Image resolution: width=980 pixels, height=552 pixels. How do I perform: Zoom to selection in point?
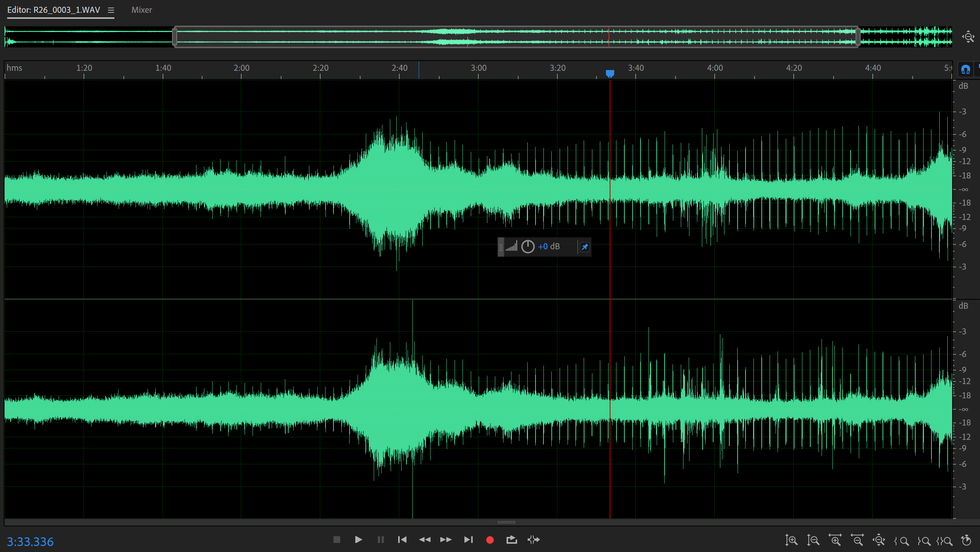point(902,541)
